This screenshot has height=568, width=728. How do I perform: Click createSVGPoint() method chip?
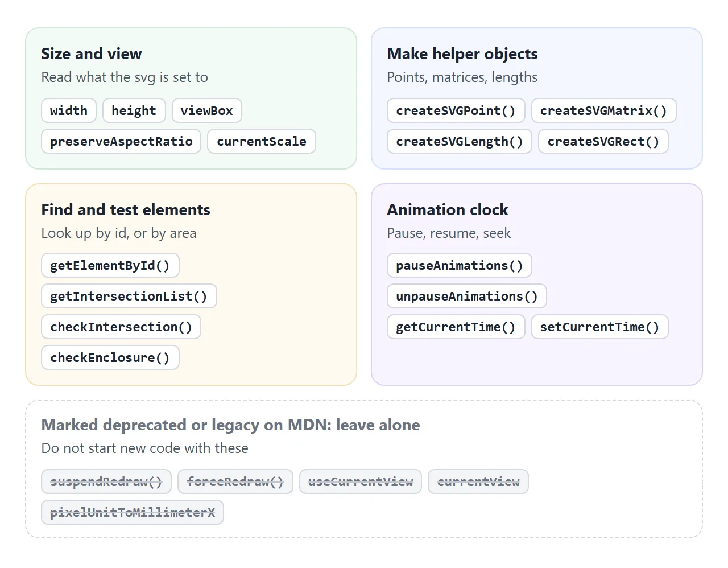click(456, 110)
